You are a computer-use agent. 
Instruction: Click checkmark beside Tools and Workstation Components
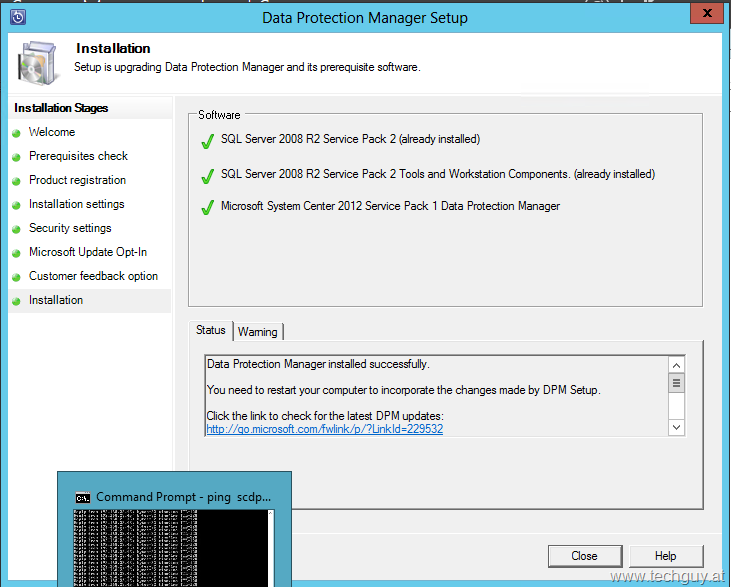[x=207, y=176]
